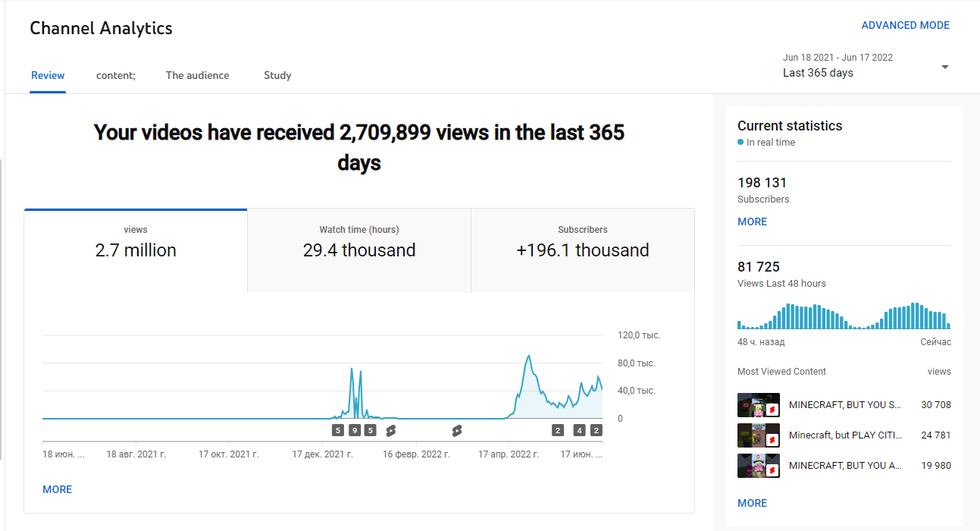The image size is (980, 531).
Task: Click the first '5' video marker on the timeline
Action: coord(338,431)
